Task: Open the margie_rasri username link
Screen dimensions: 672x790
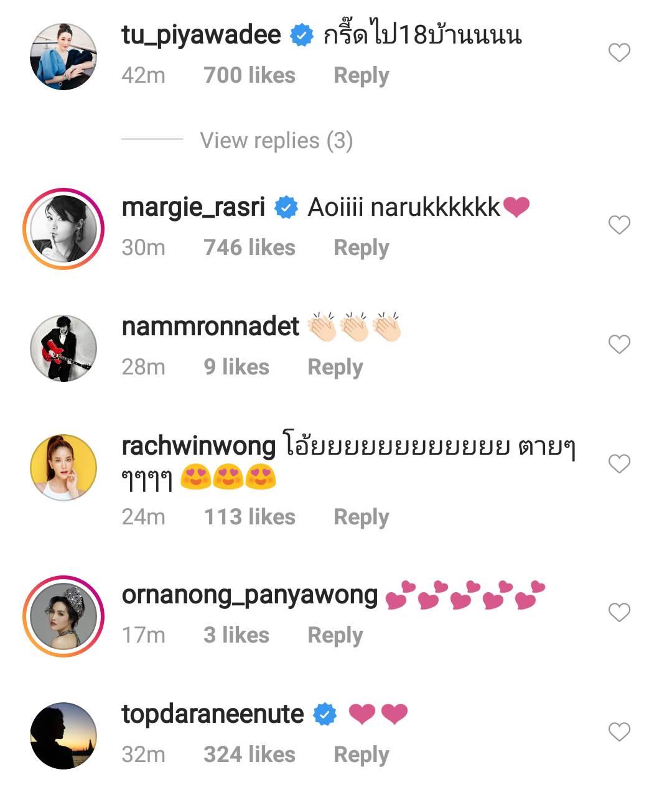Action: click(193, 207)
